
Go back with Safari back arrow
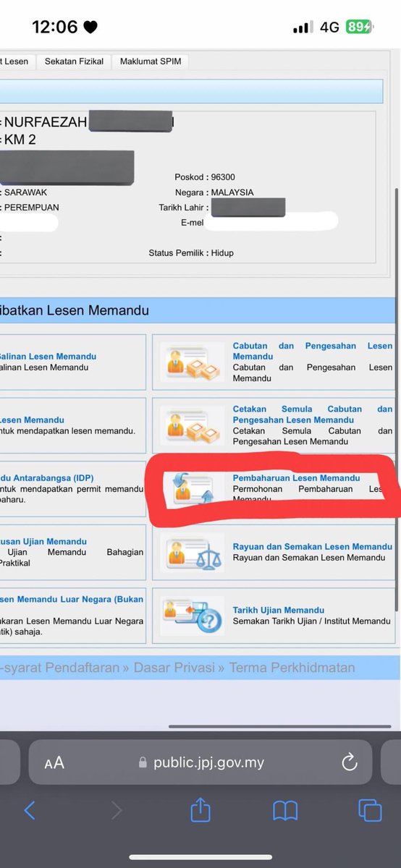coord(30,810)
